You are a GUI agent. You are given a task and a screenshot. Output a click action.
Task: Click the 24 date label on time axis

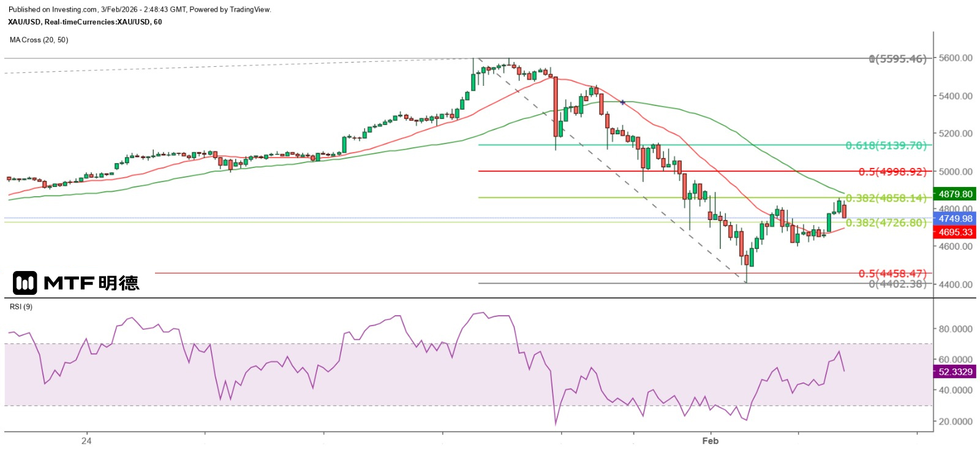tap(86, 441)
